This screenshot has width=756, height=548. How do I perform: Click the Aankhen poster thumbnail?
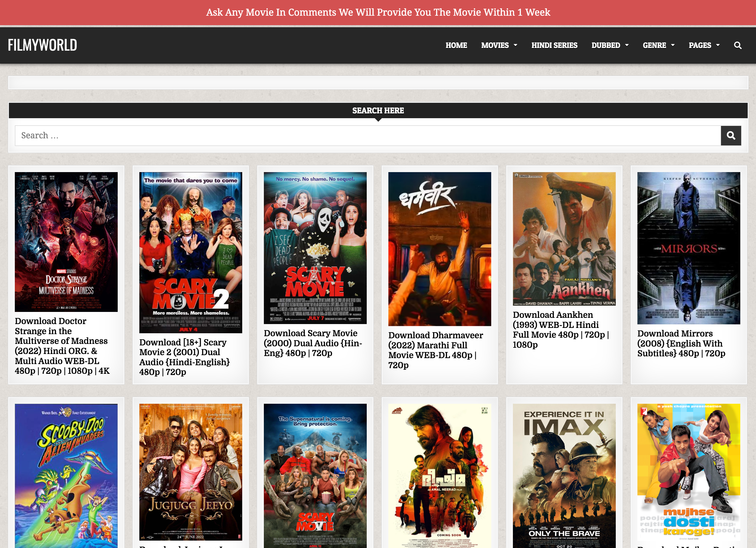(x=564, y=239)
